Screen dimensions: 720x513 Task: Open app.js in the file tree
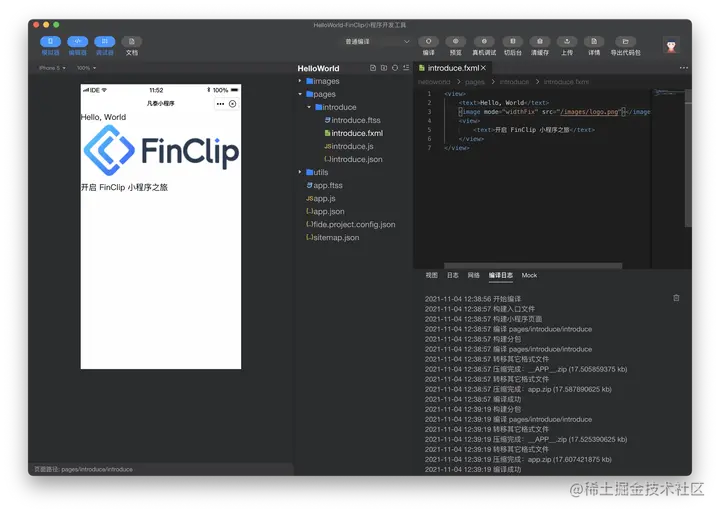pos(321,198)
